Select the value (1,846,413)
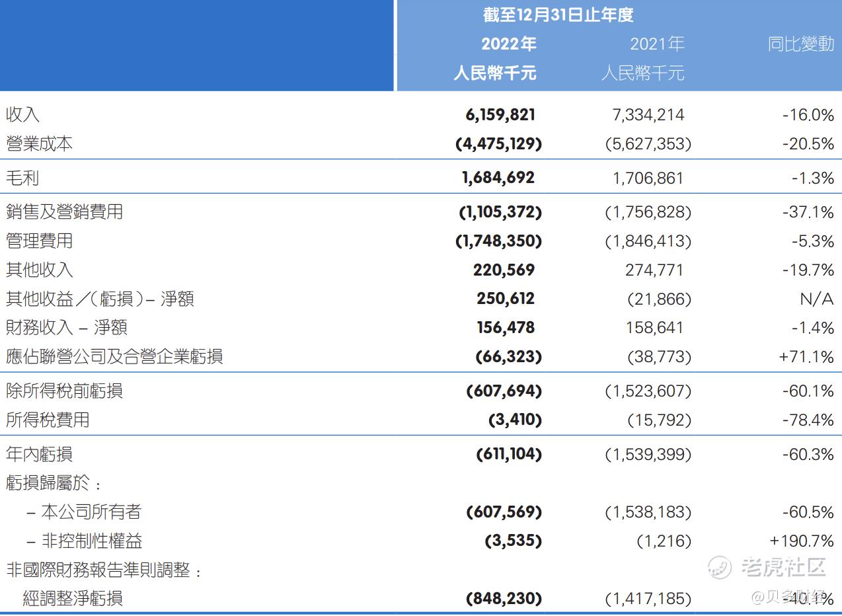Image resolution: width=842 pixels, height=616 pixels. (648, 241)
